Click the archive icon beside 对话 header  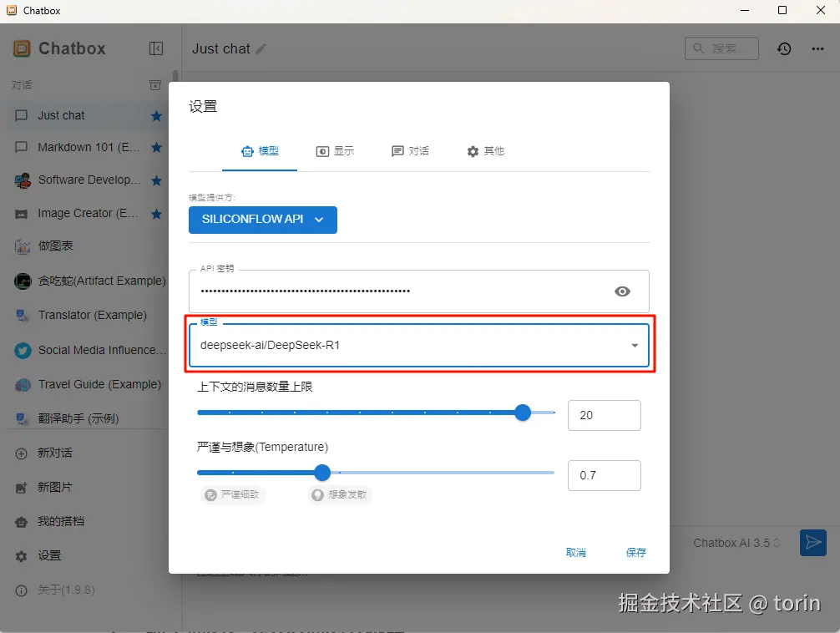click(154, 84)
